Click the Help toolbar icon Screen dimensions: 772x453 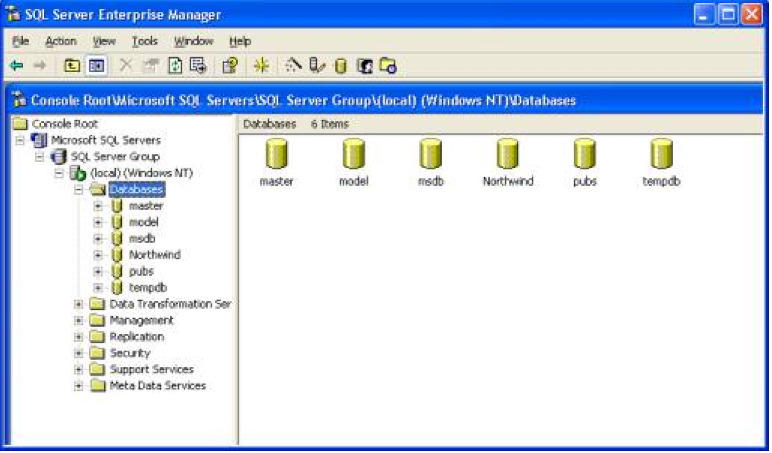pos(229,66)
